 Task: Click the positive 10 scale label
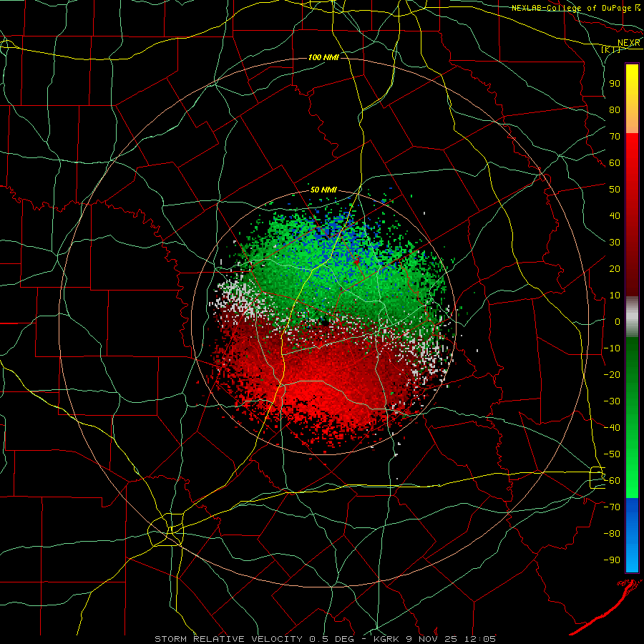615,296
